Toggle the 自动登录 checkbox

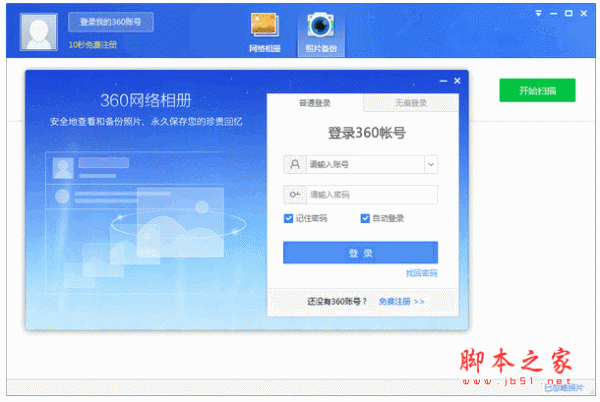pos(365,218)
